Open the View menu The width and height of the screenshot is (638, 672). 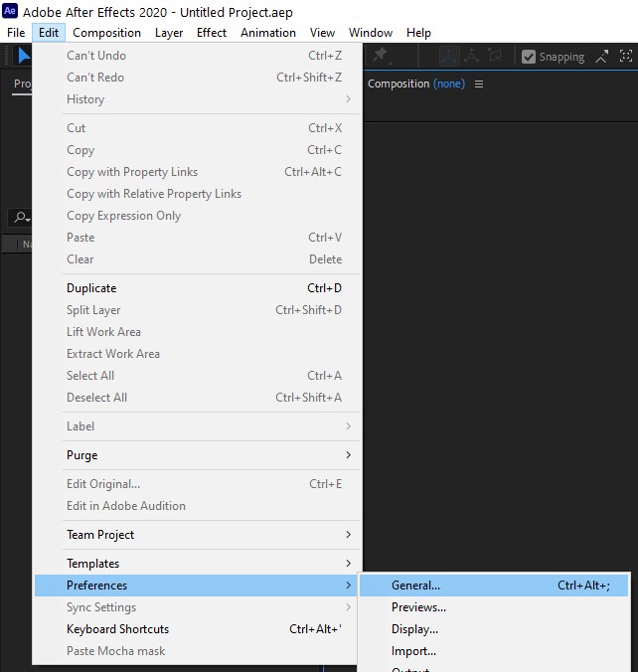coord(322,33)
